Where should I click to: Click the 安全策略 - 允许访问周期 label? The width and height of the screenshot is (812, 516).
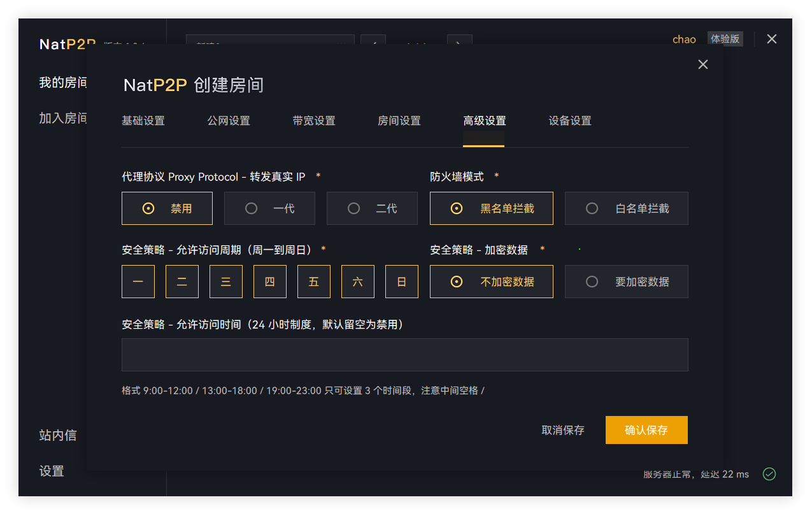point(217,250)
